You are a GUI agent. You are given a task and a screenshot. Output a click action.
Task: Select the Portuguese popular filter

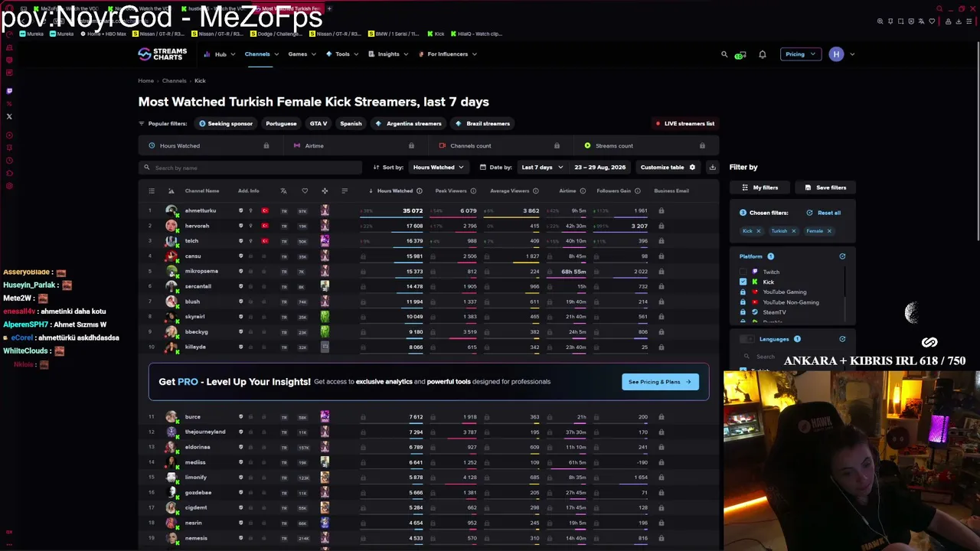pos(281,123)
